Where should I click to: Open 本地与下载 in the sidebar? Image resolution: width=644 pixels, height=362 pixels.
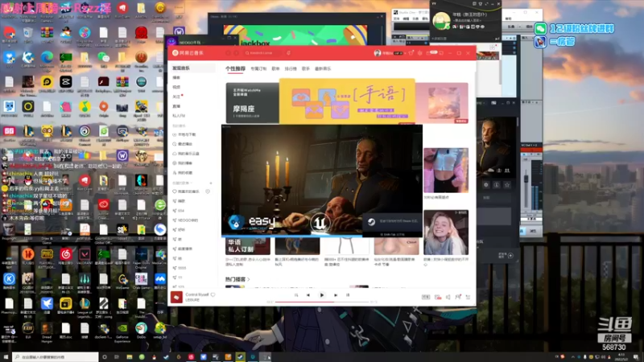(x=185, y=134)
